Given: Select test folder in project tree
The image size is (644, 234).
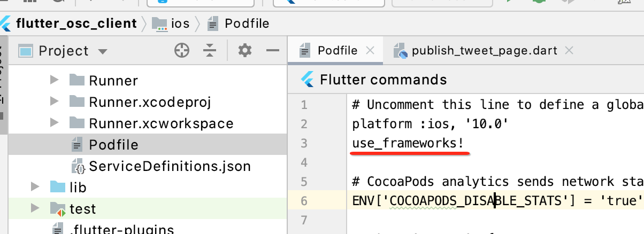Looking at the screenshot, I should tap(83, 209).
